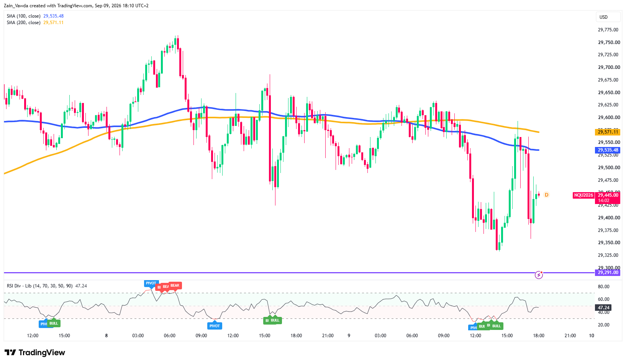Viewport: 626px width, 364px height.
Task: Click the 29,445.00 current price label
Action: [x=608, y=195]
